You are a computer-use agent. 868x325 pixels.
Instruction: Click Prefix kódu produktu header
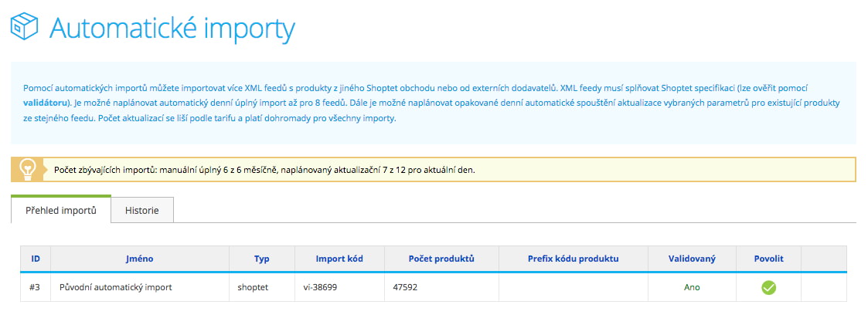[x=574, y=259]
